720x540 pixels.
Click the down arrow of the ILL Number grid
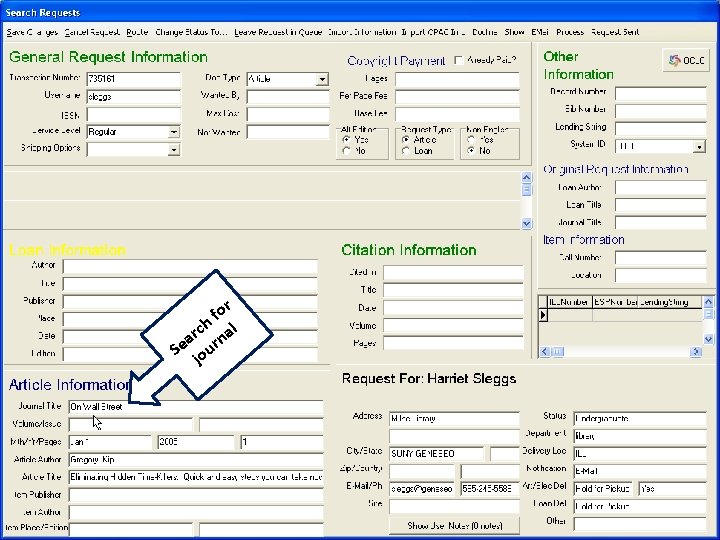pyautogui.click(x=708, y=339)
